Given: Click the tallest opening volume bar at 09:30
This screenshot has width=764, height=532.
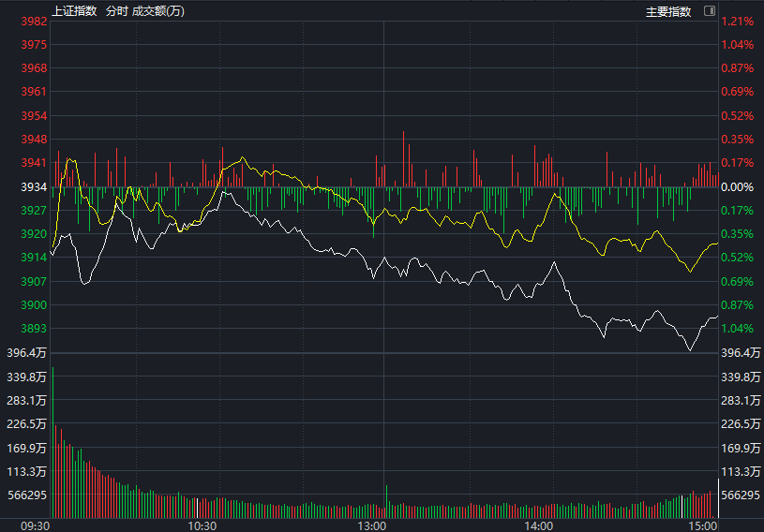Looking at the screenshot, I should point(52,440).
